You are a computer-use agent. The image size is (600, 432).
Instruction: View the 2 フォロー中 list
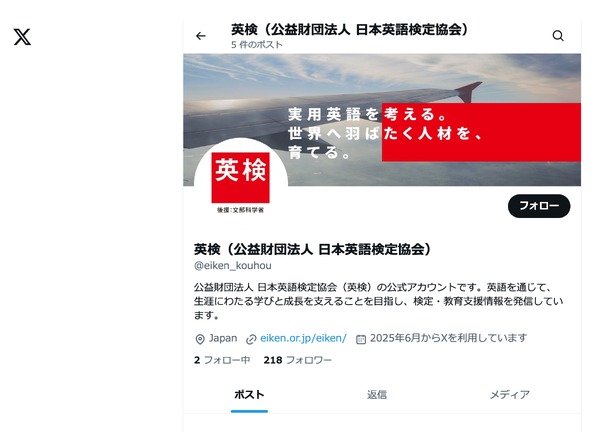pyautogui.click(x=222, y=360)
